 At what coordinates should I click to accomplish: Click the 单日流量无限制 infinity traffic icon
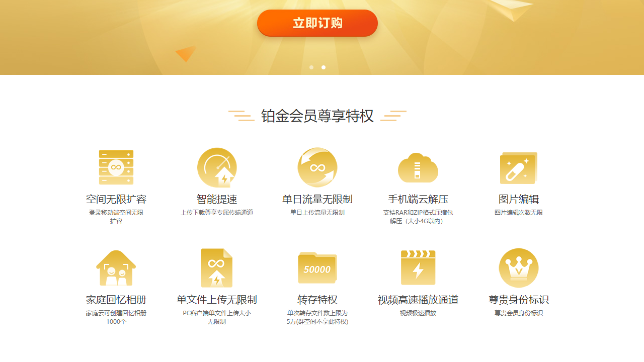coord(317,167)
